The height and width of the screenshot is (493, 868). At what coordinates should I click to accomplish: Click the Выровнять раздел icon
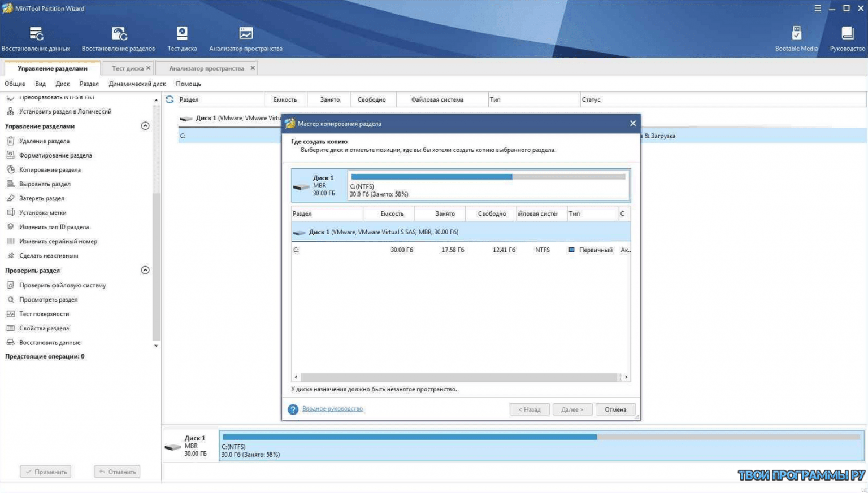click(x=11, y=184)
